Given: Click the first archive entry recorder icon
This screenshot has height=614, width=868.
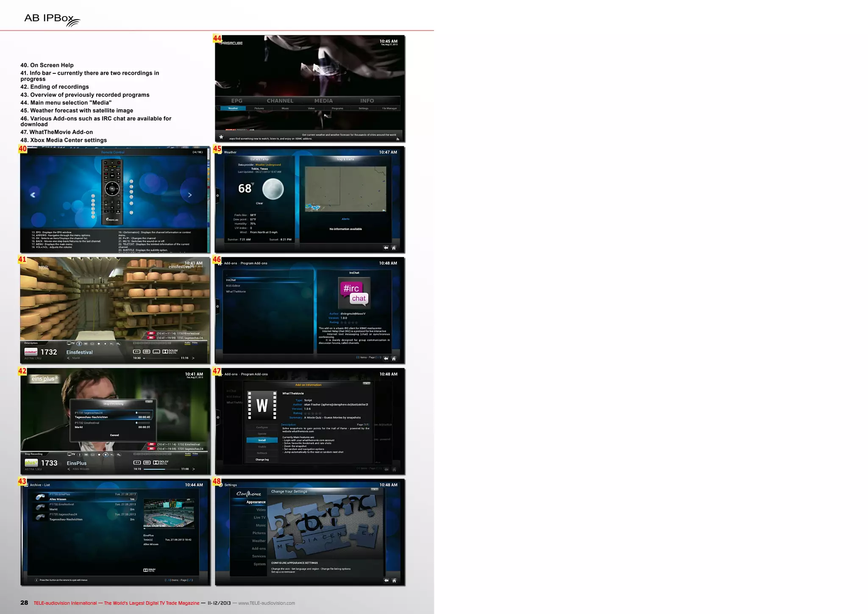Looking at the screenshot, I should pos(41,497).
